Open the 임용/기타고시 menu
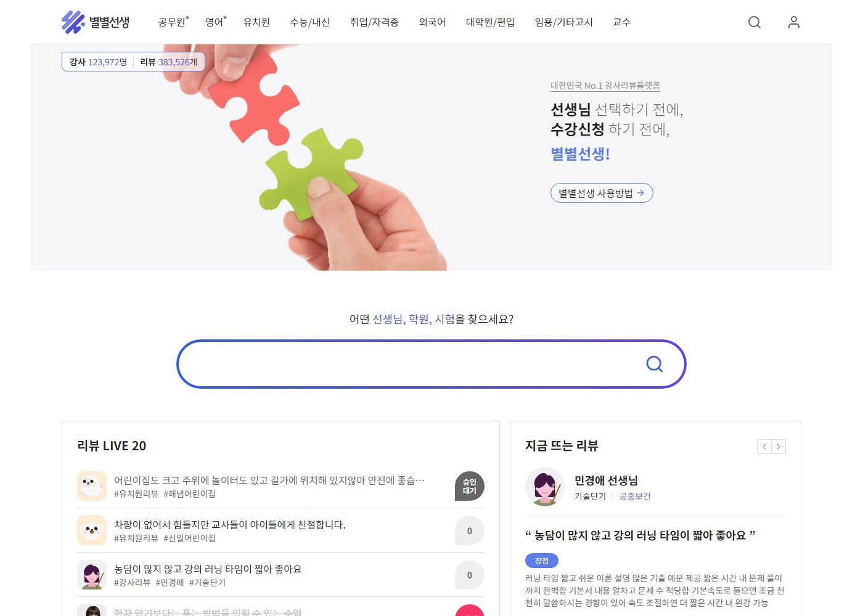This screenshot has width=863, height=616. click(564, 22)
